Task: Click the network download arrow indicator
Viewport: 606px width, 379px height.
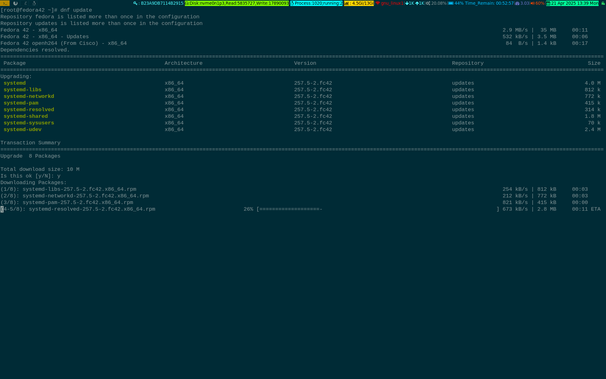Action: pos(409,3)
